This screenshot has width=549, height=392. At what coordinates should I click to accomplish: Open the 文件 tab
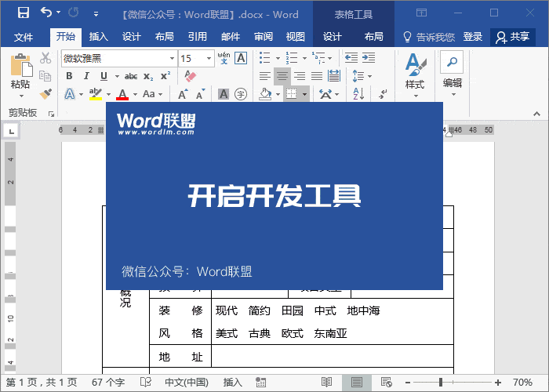point(24,37)
